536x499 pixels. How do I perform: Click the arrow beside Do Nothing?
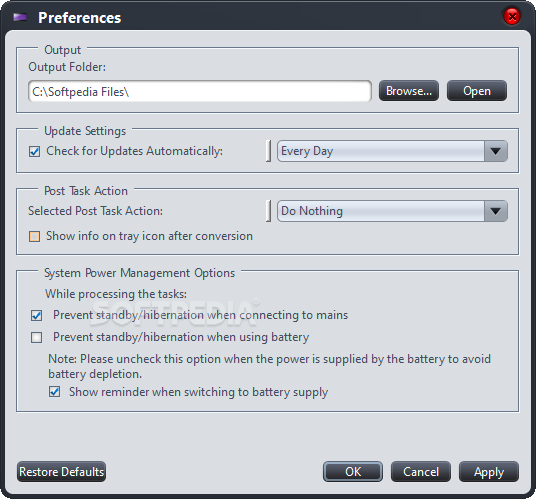(x=495, y=211)
